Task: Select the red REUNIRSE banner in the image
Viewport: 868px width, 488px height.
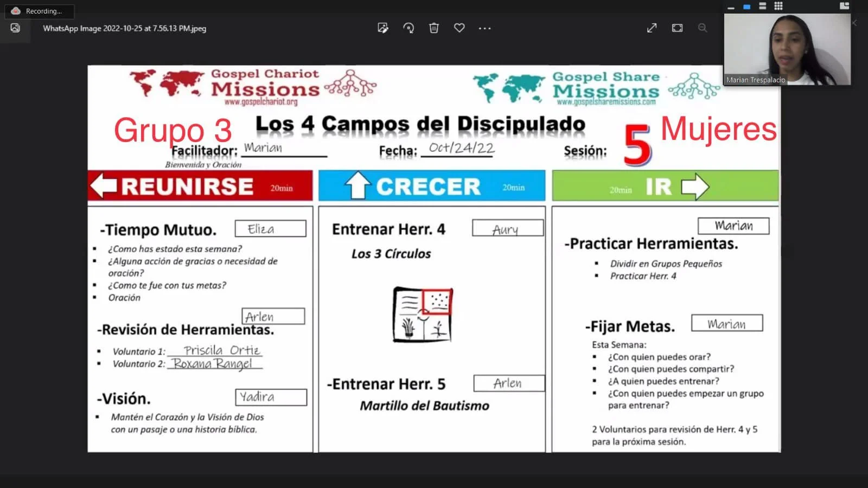Action: 200,186
